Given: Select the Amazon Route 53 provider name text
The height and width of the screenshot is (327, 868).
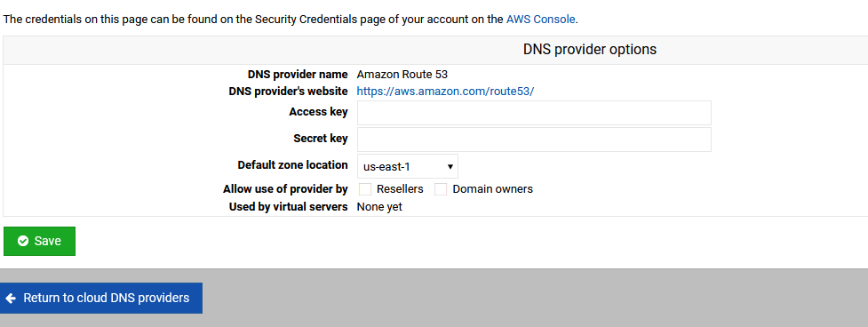Looking at the screenshot, I should pos(402,75).
